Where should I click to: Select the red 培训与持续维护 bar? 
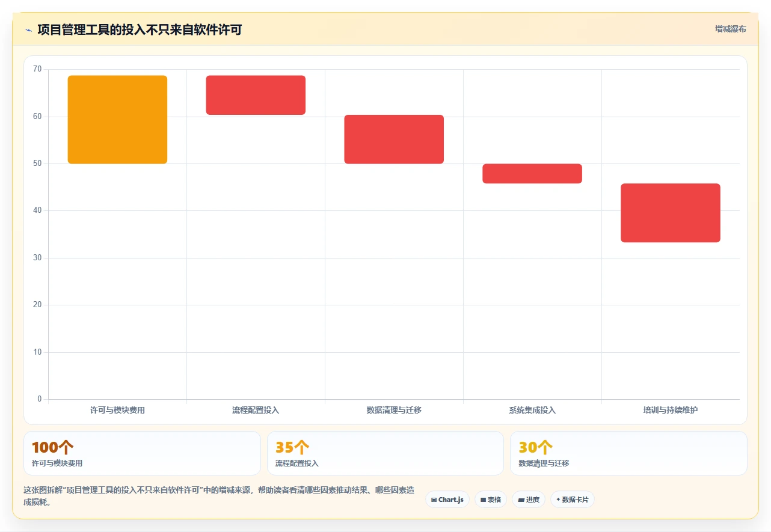671,213
